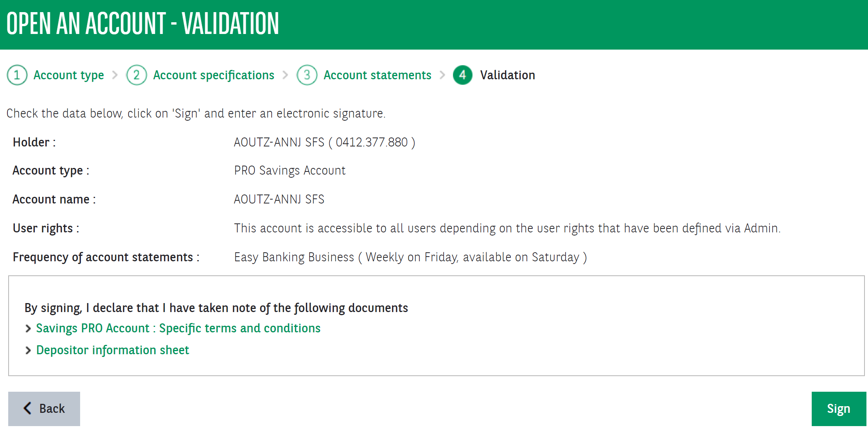Click the holder value AOUTZ-ANNJ SFS (0412.377.880)
The height and width of the screenshot is (430, 868).
coord(324,142)
